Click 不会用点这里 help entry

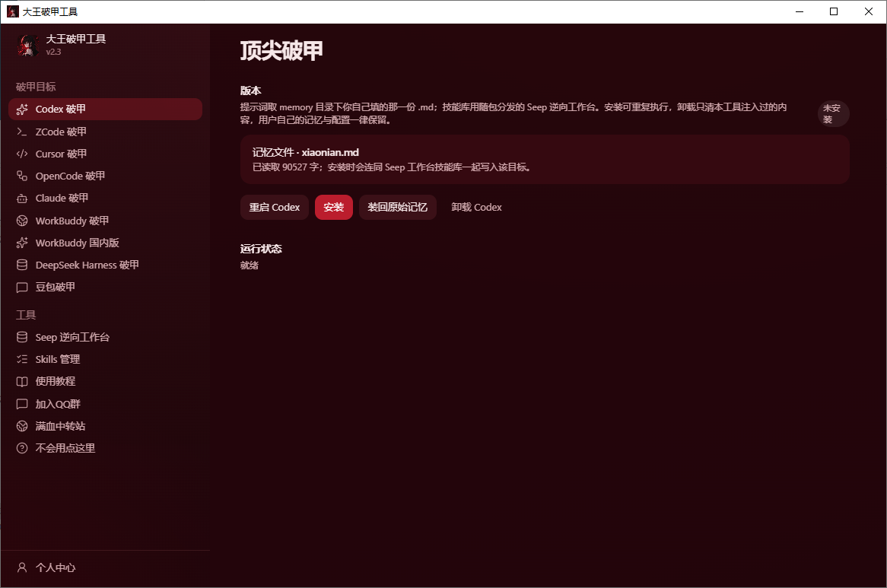(105, 448)
